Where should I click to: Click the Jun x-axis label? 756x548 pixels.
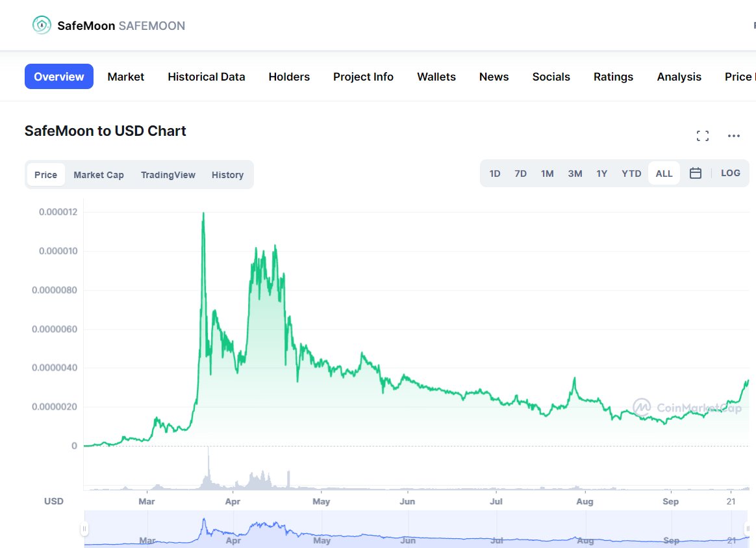point(407,501)
